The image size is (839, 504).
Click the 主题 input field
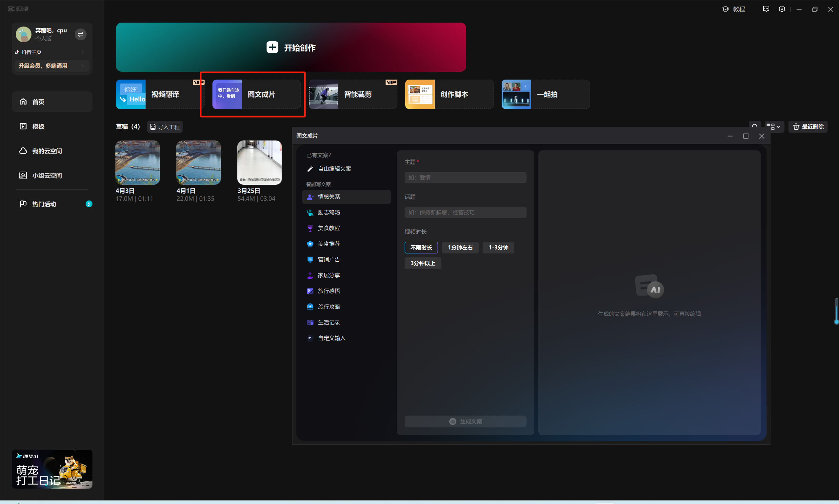pyautogui.click(x=465, y=177)
